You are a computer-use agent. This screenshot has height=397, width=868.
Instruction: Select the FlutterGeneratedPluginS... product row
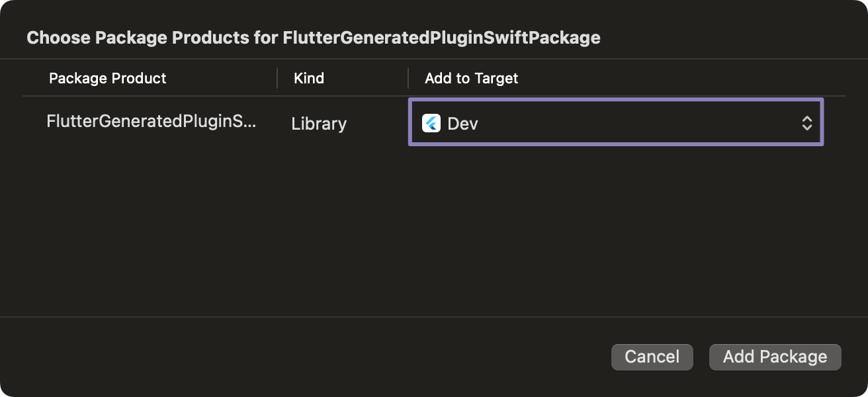[433, 122]
